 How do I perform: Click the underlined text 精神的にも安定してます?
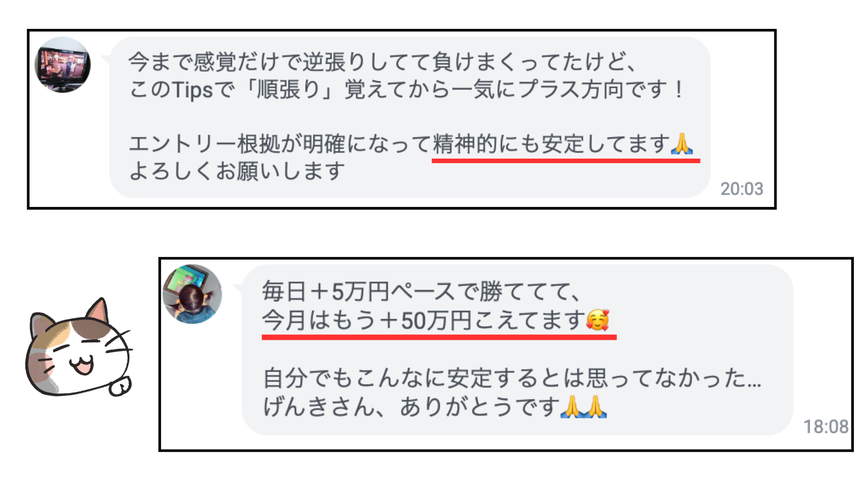point(551,144)
